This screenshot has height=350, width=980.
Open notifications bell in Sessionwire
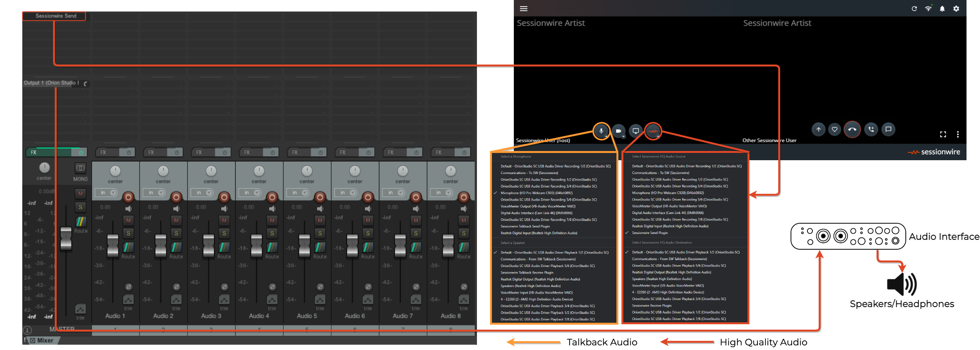click(x=942, y=8)
